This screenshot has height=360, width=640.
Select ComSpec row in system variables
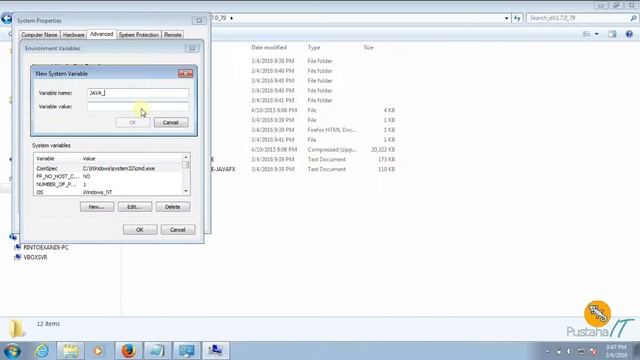click(108, 168)
